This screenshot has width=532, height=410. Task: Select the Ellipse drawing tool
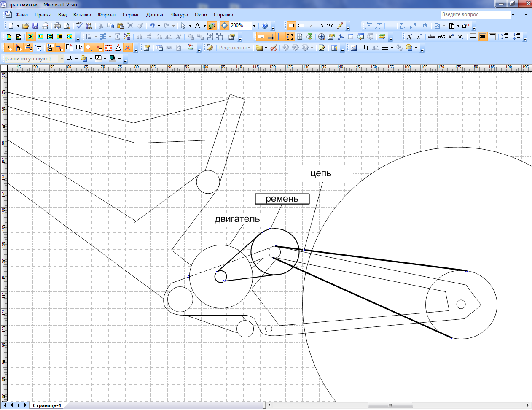(301, 26)
